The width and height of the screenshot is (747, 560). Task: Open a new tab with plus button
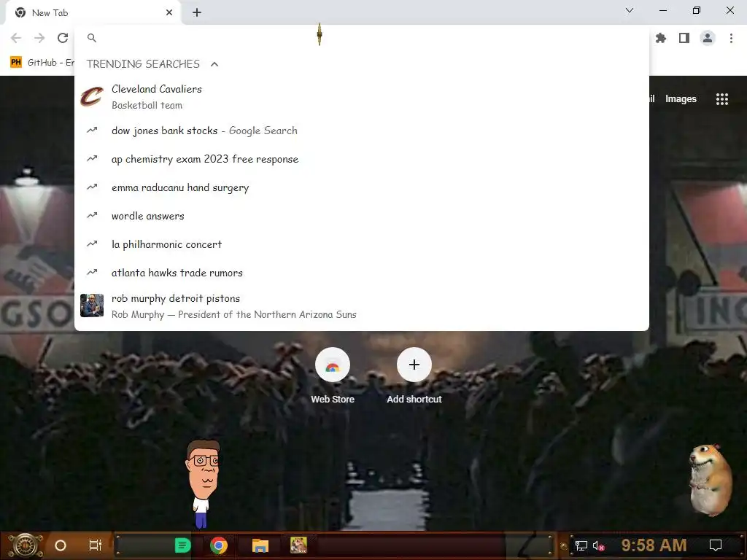(x=197, y=13)
